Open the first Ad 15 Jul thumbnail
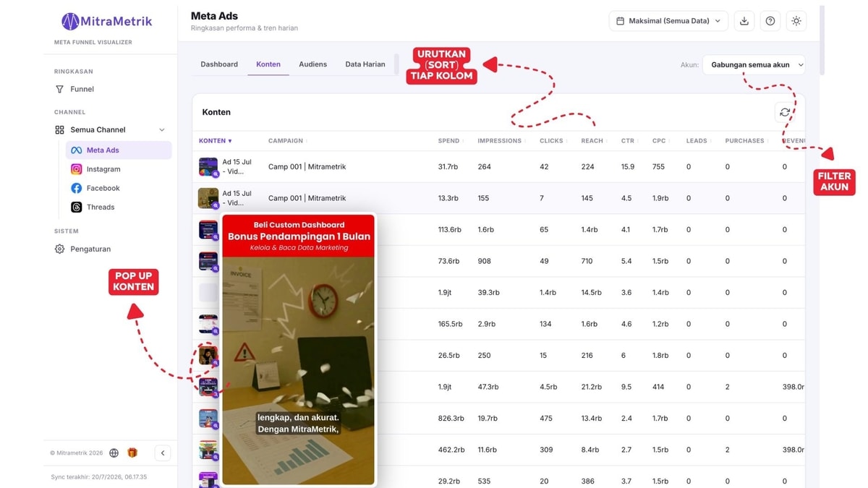Viewport: 868px width, 488px height. (x=208, y=167)
